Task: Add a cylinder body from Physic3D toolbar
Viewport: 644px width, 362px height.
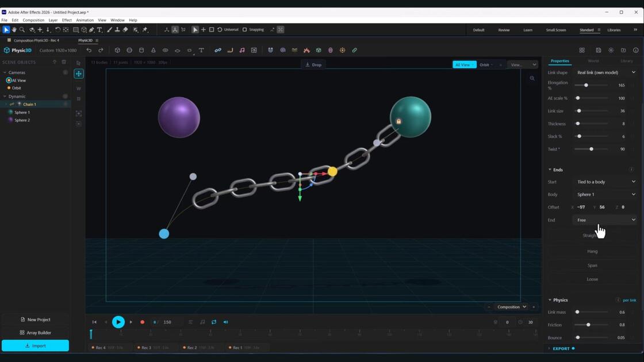Action: 141,50
